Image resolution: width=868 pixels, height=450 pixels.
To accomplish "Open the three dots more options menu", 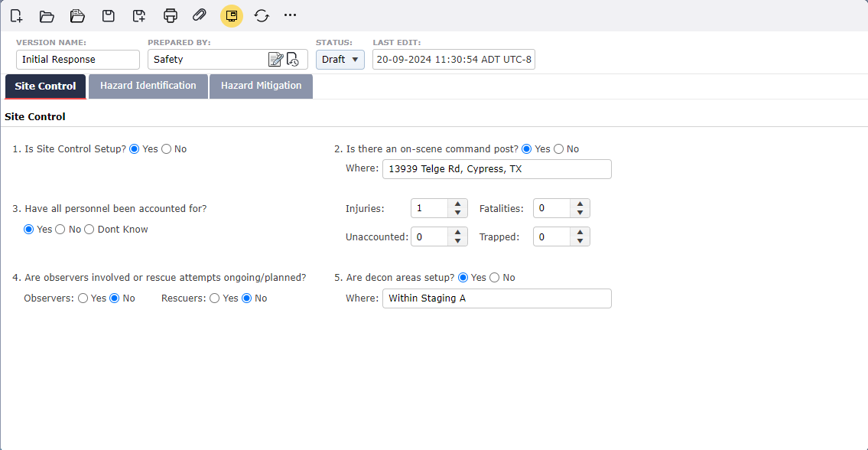I will coord(290,15).
